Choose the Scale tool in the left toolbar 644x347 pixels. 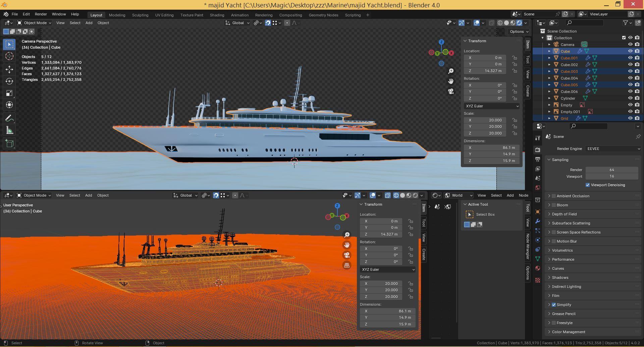pos(9,93)
